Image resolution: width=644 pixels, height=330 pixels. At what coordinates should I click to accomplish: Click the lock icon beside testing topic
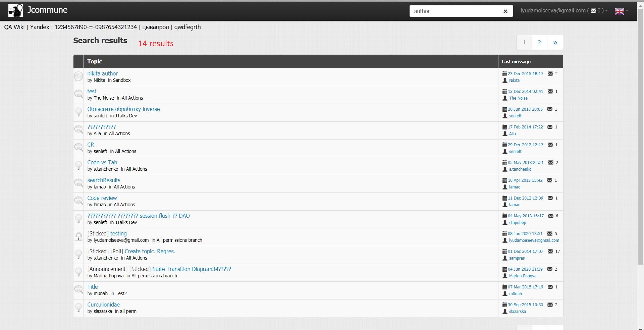[78, 236]
